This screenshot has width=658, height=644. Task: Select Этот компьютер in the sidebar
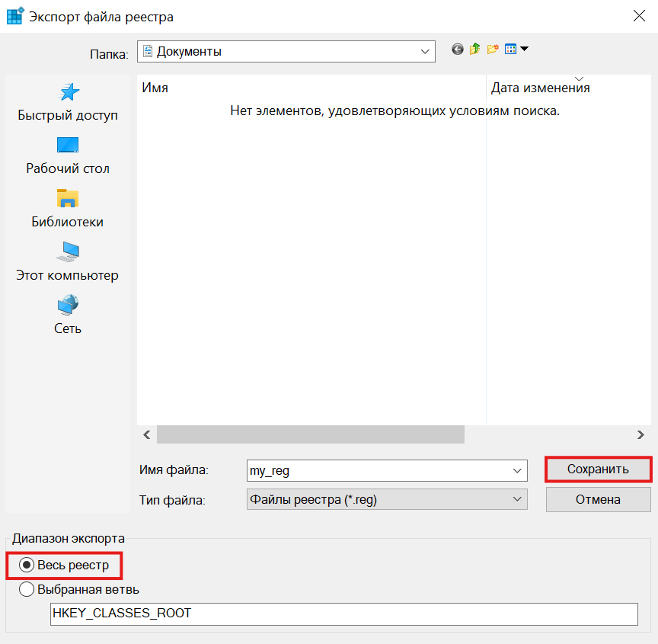click(68, 263)
